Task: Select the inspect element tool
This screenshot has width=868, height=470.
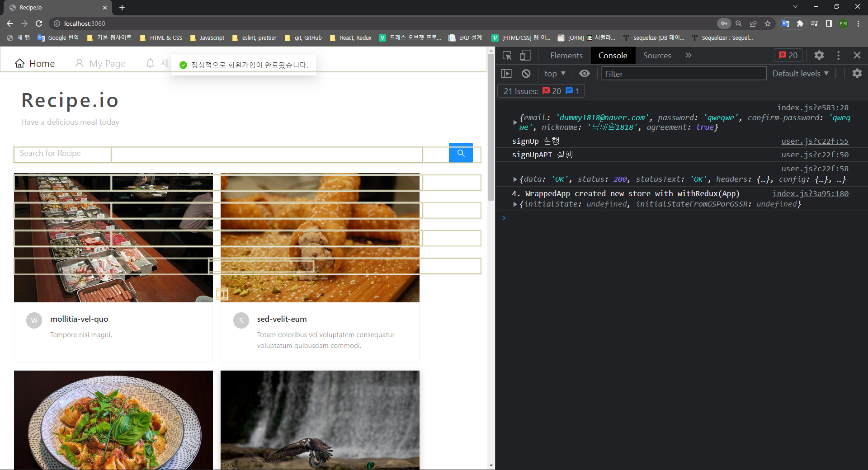Action: tap(507, 55)
